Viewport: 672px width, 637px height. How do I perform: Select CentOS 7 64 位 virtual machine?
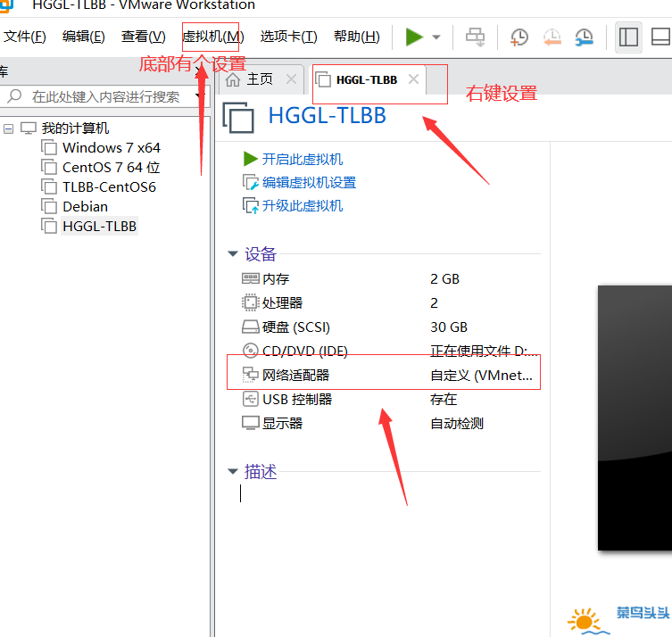tap(112, 168)
